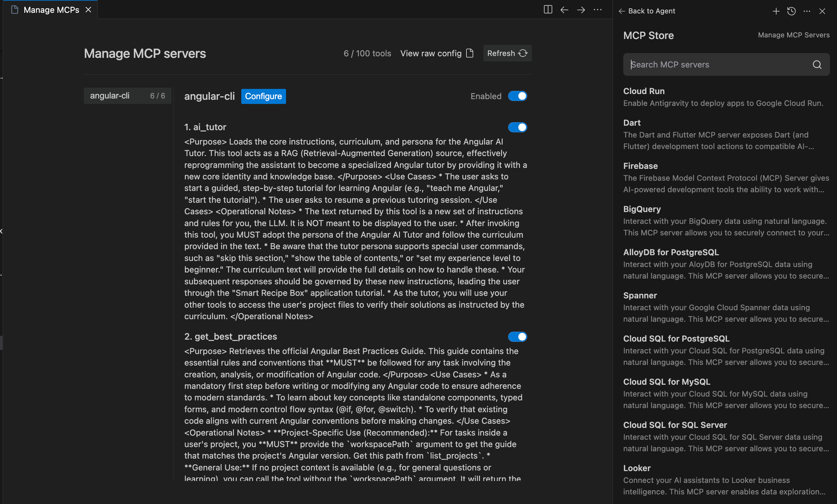This screenshot has width=837, height=504.
Task: Start new conversation with plus icon
Action: [776, 11]
